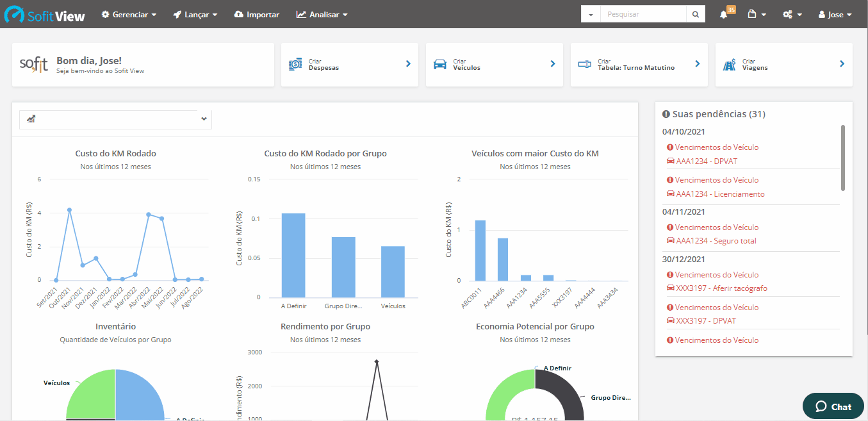The width and height of the screenshot is (868, 421).
Task: Open the AAA1234 - Licenciamento pending item
Action: pyautogui.click(x=720, y=194)
